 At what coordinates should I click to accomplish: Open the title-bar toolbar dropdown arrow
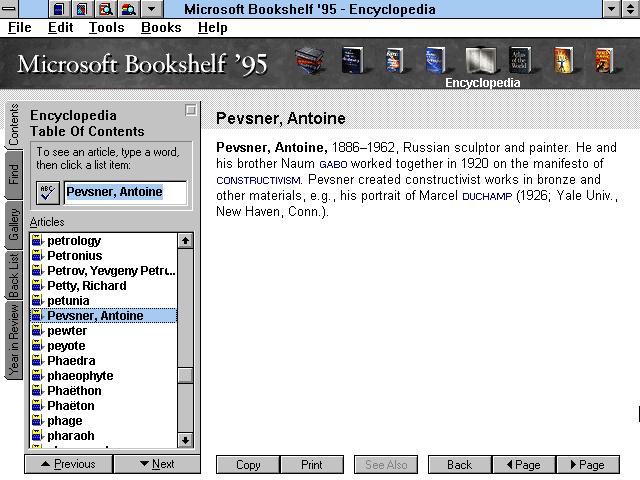pos(151,9)
